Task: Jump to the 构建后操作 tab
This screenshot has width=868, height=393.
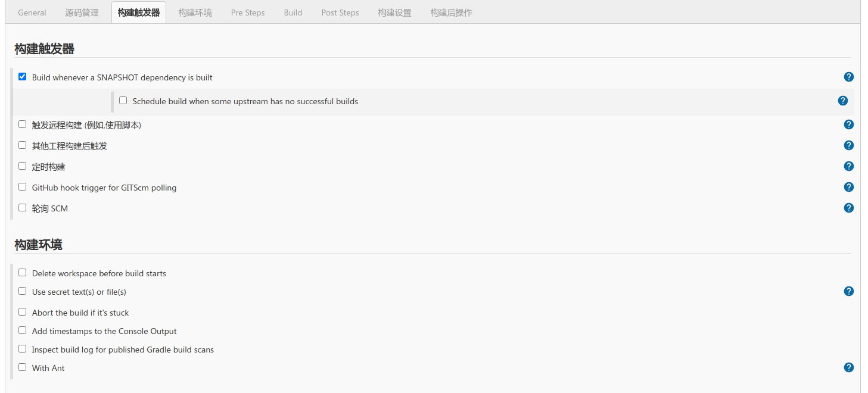Action: tap(451, 13)
